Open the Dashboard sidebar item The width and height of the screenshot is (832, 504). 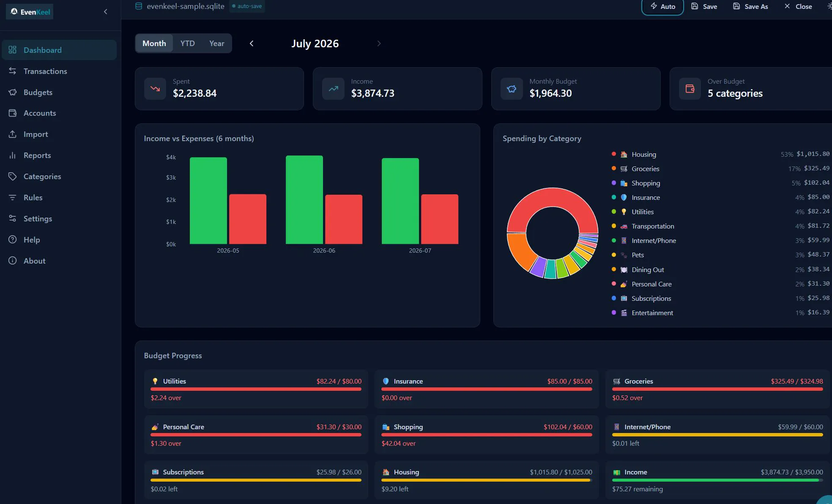pyautogui.click(x=59, y=50)
